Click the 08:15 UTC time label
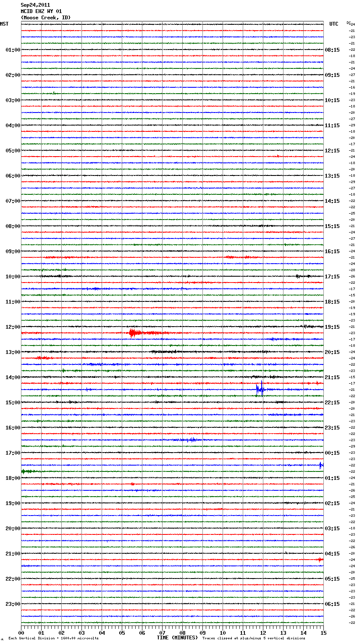The width and height of the screenshot is (357, 644). (x=332, y=50)
